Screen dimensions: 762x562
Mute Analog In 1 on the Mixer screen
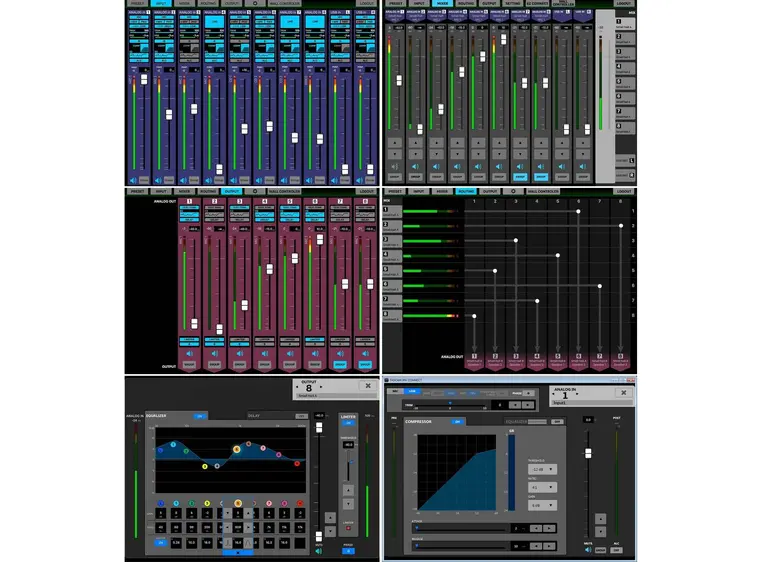[395, 167]
